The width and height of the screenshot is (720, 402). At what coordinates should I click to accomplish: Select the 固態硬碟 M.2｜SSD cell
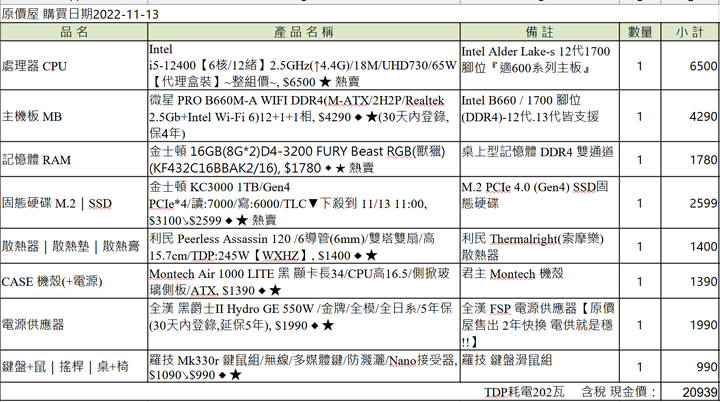point(74,203)
